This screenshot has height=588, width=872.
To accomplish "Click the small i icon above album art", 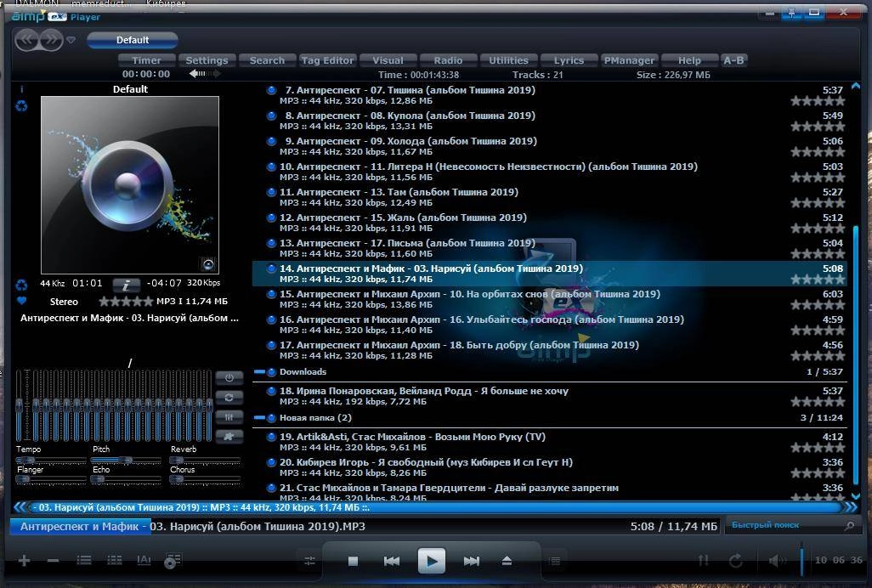I will [x=22, y=89].
